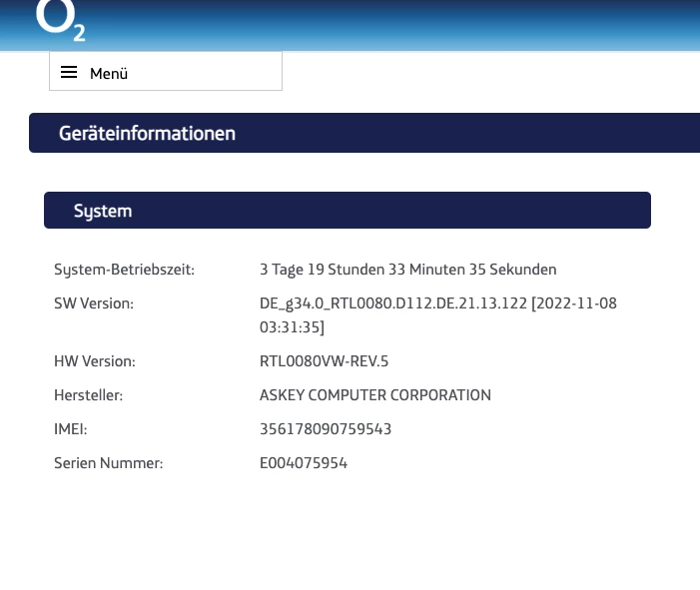Image resolution: width=700 pixels, height=590 pixels.
Task: Select hardware value RTL0080VW-REV.5
Action: coord(325,361)
